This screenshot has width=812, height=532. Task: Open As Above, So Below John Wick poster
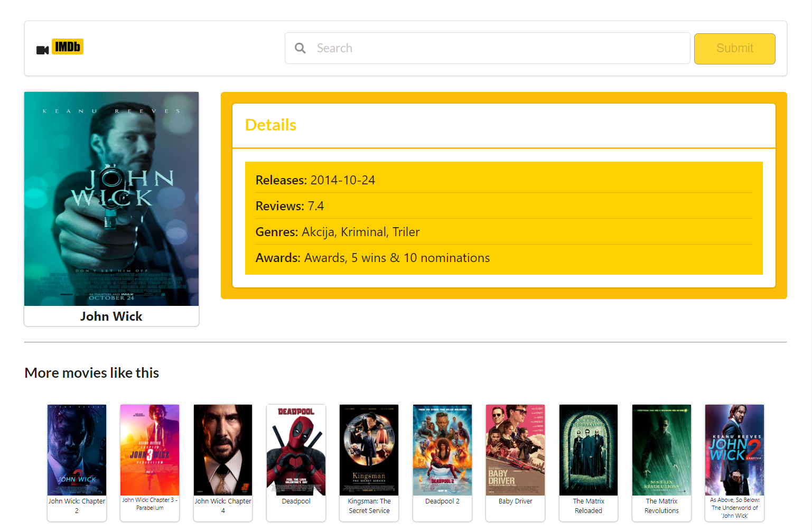click(x=734, y=450)
